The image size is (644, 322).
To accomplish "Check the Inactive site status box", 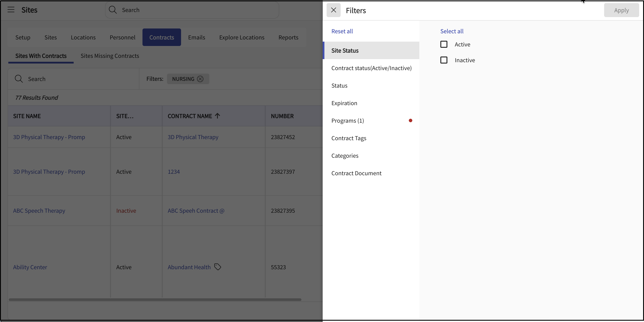I will (x=443, y=60).
